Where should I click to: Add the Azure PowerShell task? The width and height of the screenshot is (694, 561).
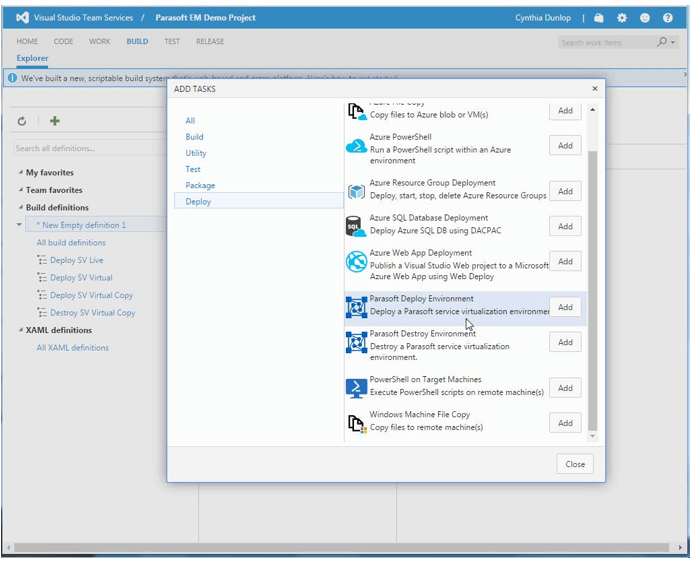pyautogui.click(x=565, y=146)
